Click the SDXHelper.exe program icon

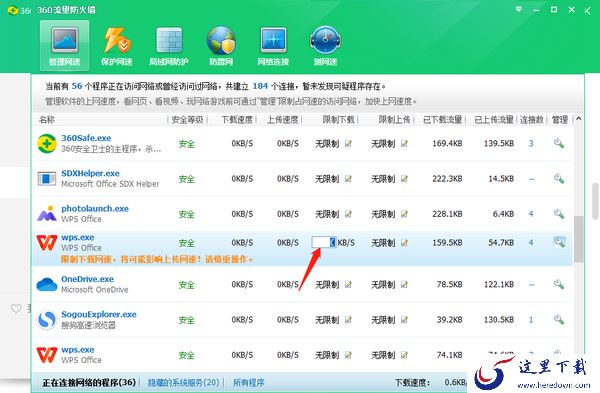(47, 179)
